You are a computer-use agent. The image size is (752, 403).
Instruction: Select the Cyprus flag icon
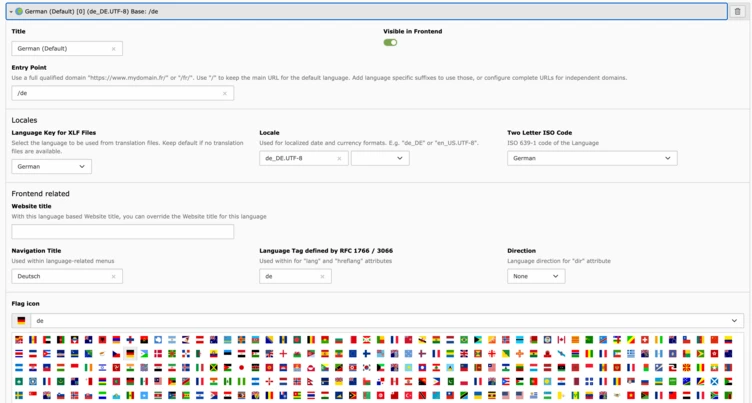[x=103, y=354]
